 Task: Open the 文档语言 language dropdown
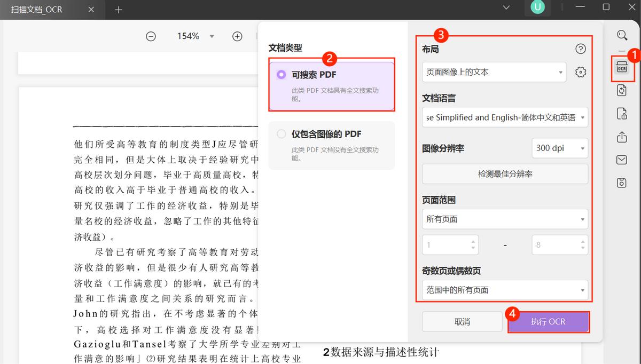pyautogui.click(x=504, y=117)
